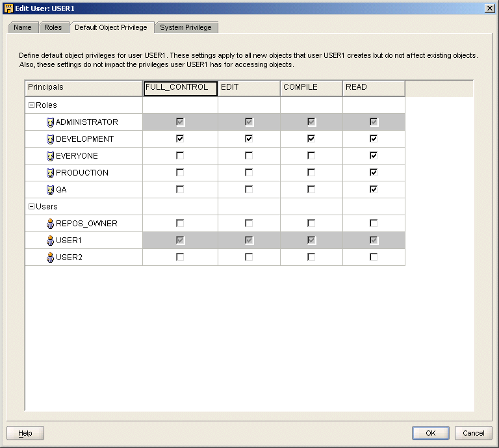Viewport: 499px width, 448px height.
Task: Select the EVERYONE row label
Action: click(77, 156)
